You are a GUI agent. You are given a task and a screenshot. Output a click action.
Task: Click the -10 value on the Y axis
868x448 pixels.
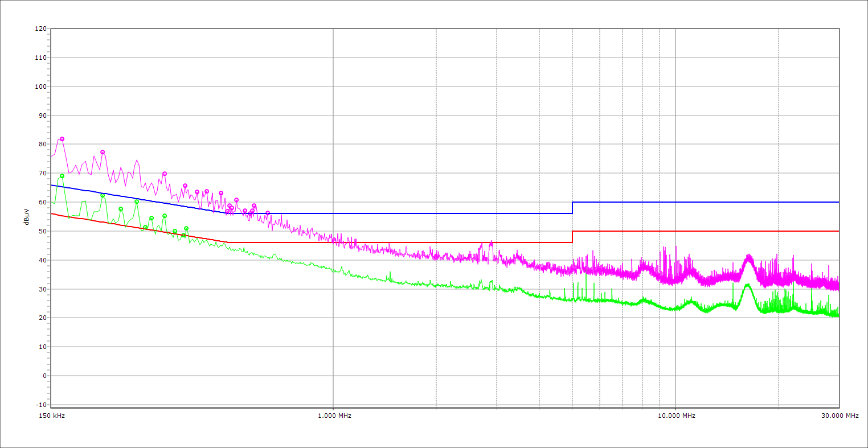40,405
